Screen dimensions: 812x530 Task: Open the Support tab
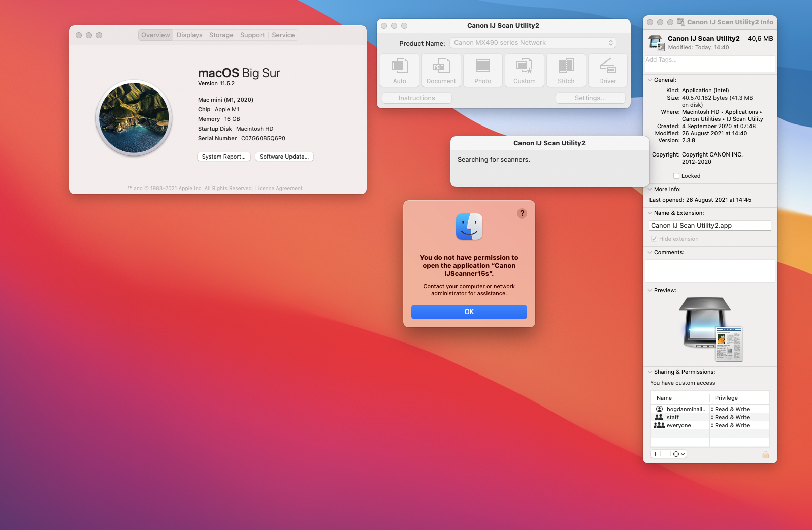[252, 35]
